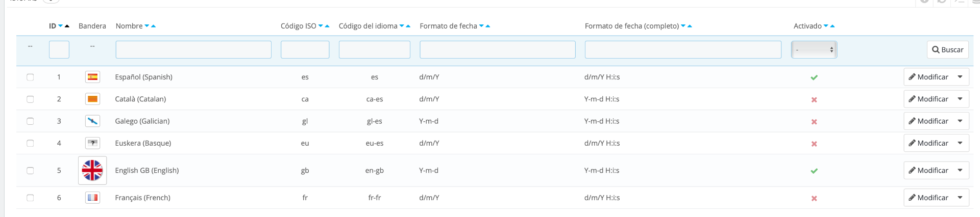Click the Buscar search button
This screenshot has width=980, height=217.
point(947,49)
